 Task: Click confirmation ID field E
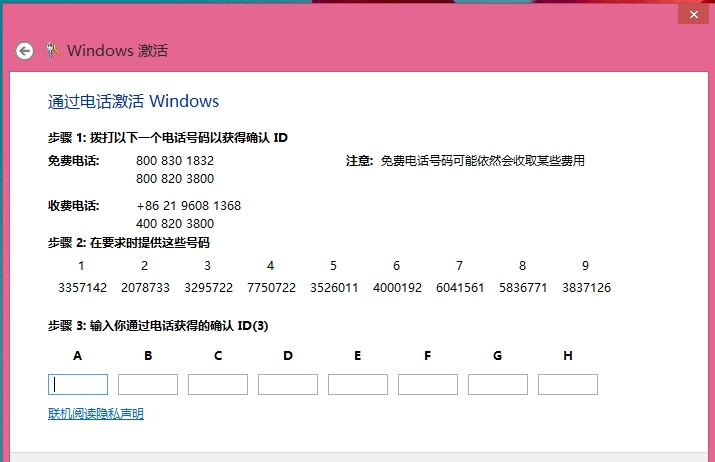[358, 384]
